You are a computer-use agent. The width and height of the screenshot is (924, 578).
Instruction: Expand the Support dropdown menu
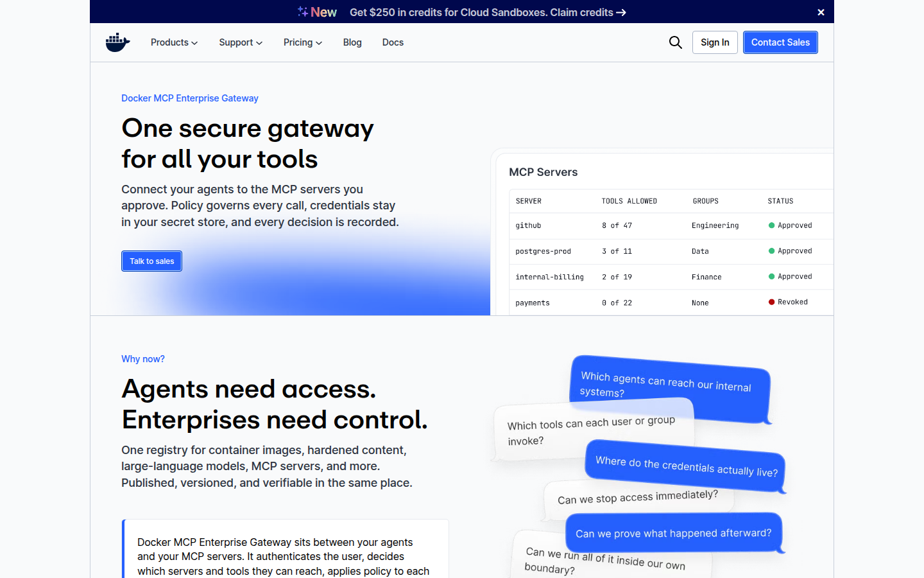pyautogui.click(x=241, y=42)
